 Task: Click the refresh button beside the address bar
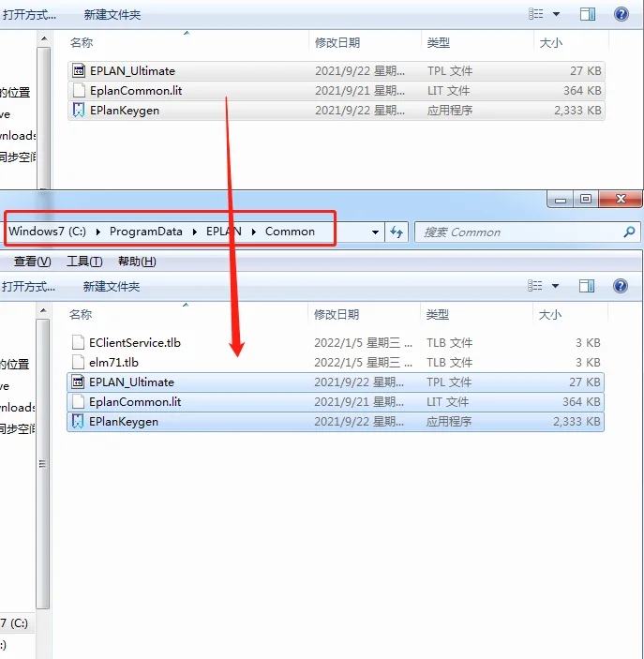tap(397, 232)
